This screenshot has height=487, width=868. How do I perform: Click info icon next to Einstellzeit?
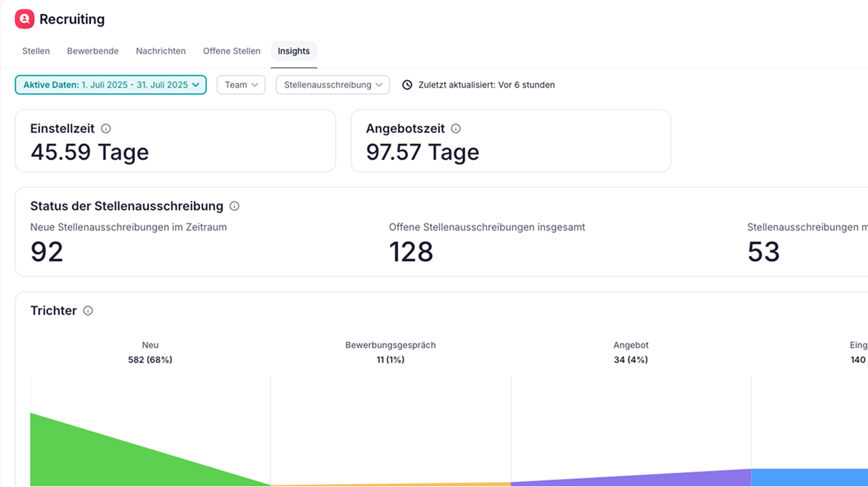pyautogui.click(x=106, y=128)
